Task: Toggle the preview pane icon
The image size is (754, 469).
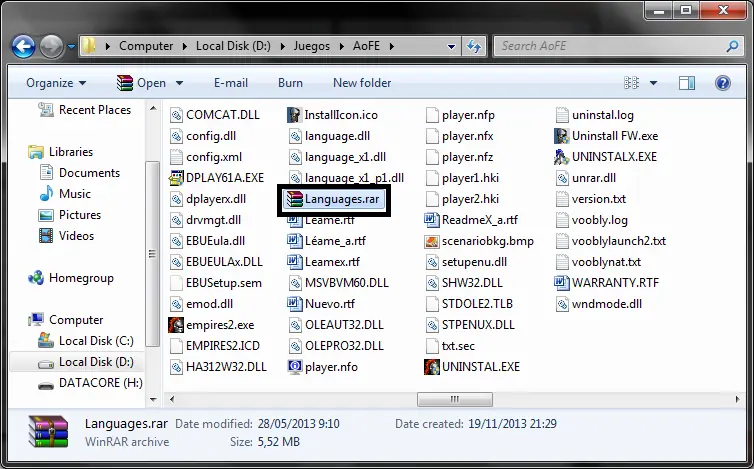Action: [687, 83]
